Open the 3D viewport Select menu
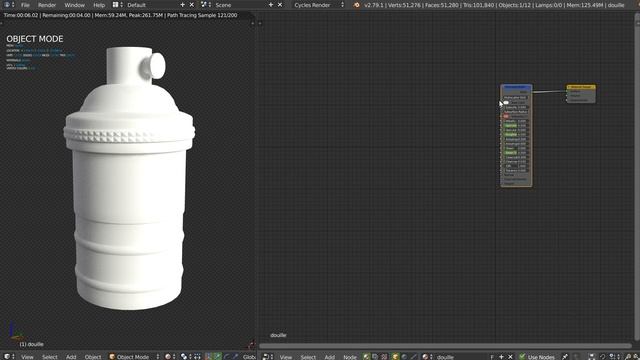640x360 pixels. point(49,357)
